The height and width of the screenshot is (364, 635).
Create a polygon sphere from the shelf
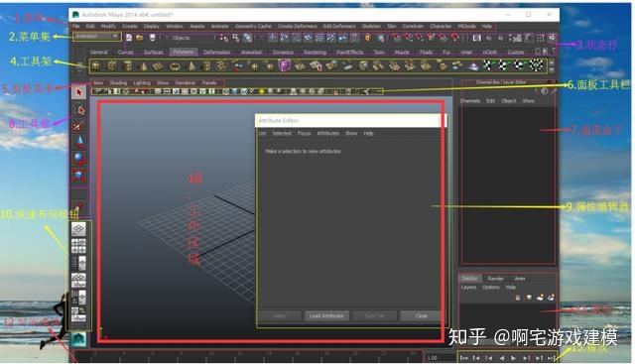point(96,65)
